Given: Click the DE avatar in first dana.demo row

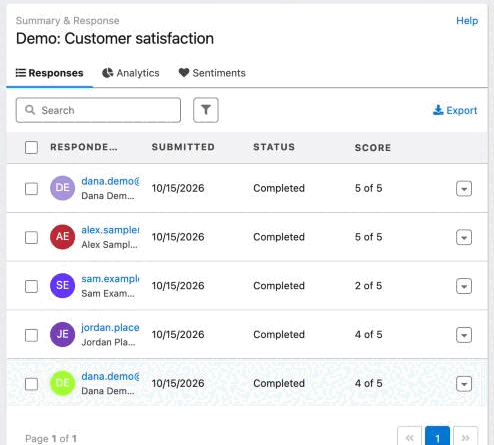Looking at the screenshot, I should 62,188.
